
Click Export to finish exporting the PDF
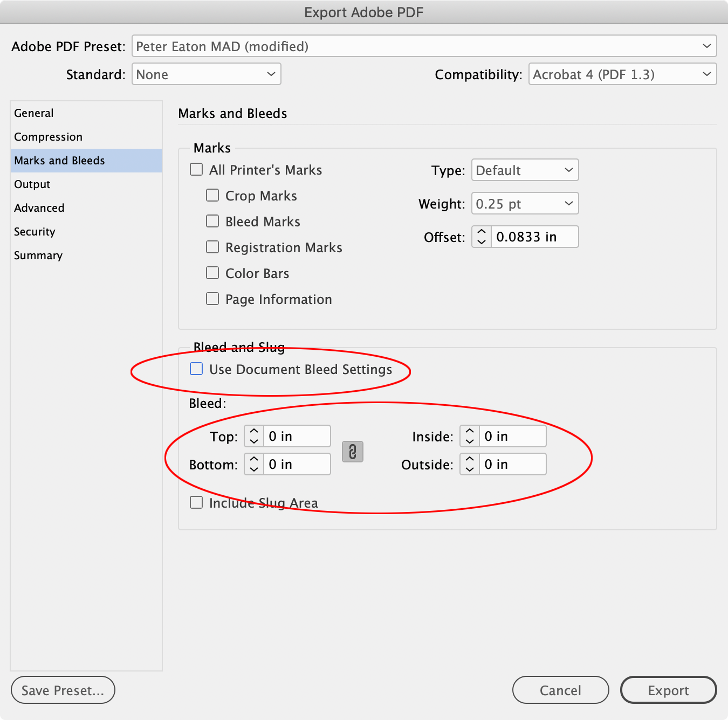point(668,690)
